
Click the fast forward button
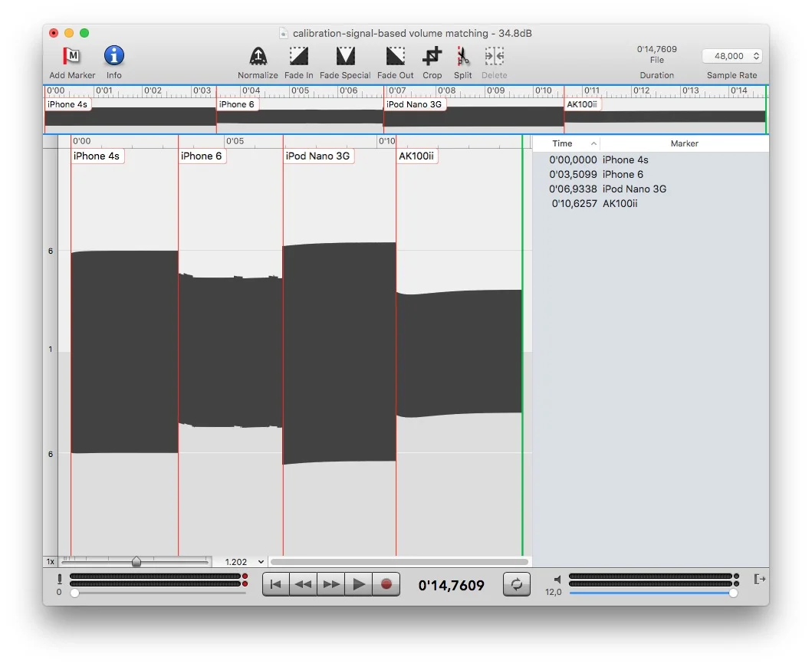pos(331,585)
